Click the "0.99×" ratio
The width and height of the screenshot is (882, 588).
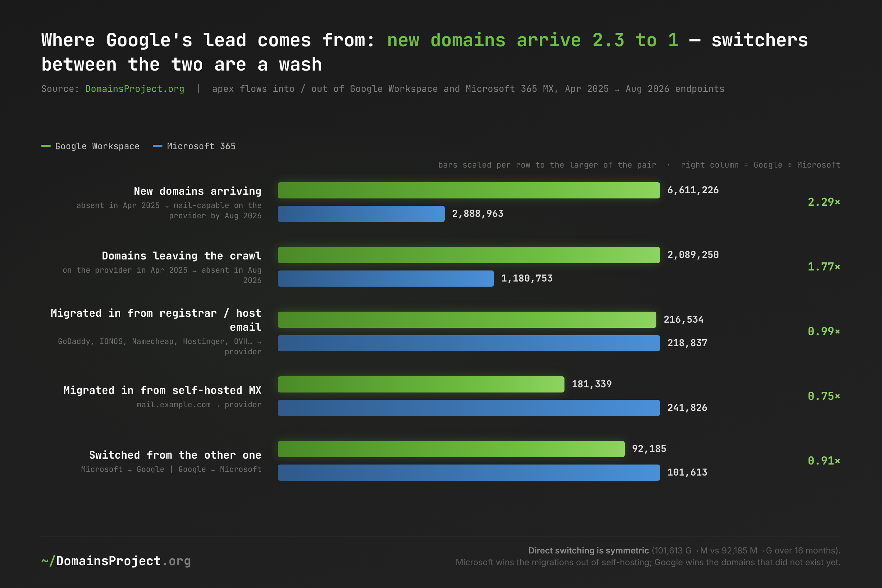[824, 331]
